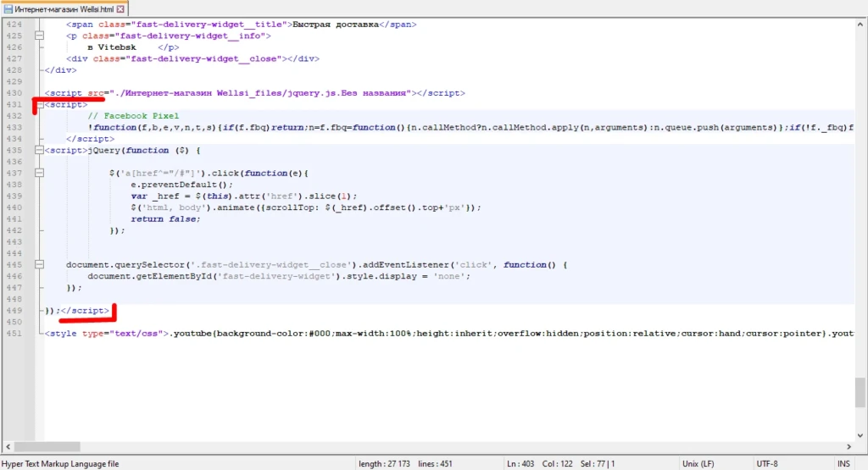
Task: Click line number 424 in the margin
Action: 14,25
